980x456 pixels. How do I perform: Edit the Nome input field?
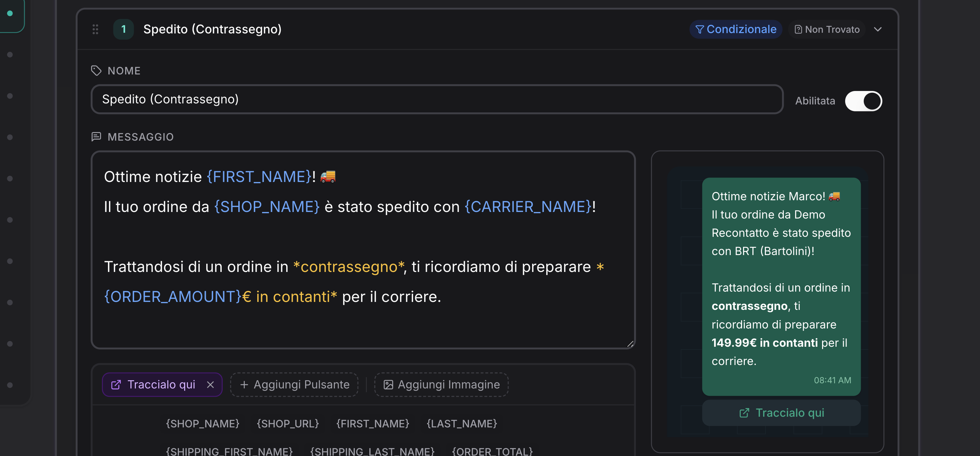coord(437,99)
